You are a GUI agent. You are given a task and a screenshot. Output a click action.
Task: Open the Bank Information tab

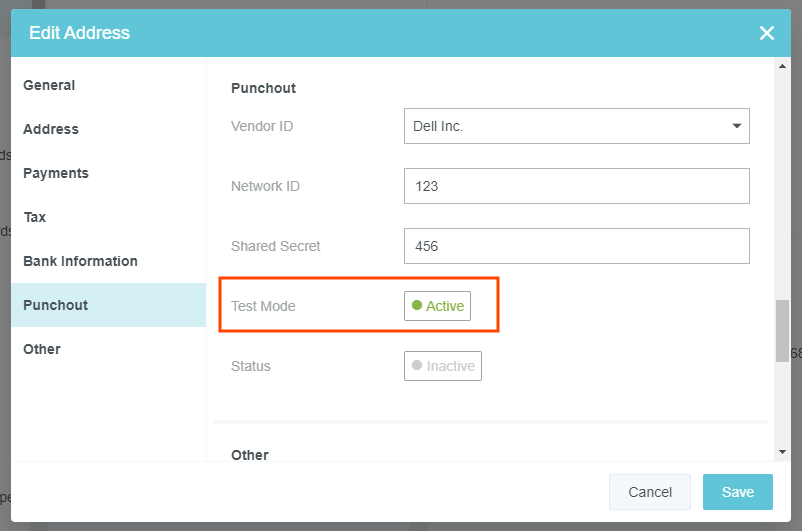click(x=80, y=261)
